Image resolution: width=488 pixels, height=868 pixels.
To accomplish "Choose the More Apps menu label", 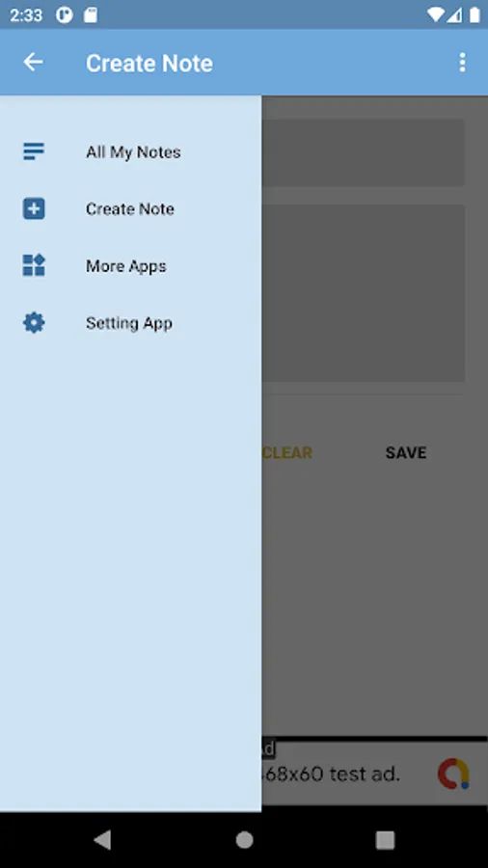I will pyautogui.click(x=125, y=266).
